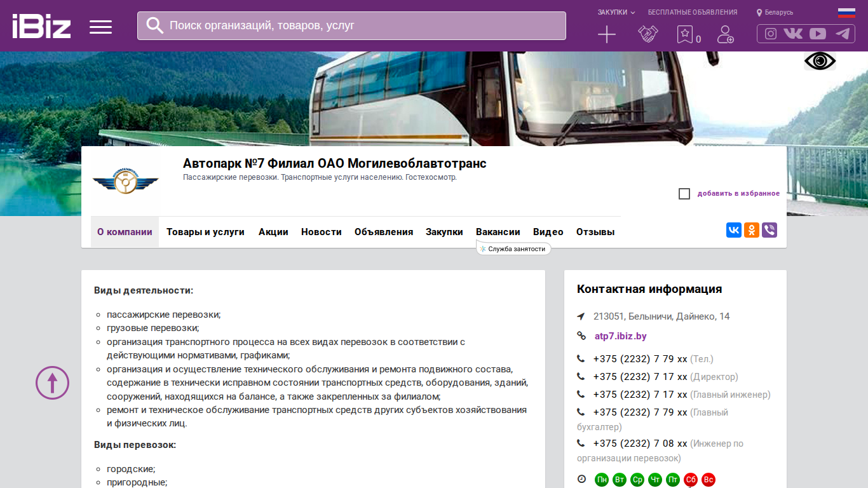Click the scroll-to-top arrow button

click(x=52, y=383)
